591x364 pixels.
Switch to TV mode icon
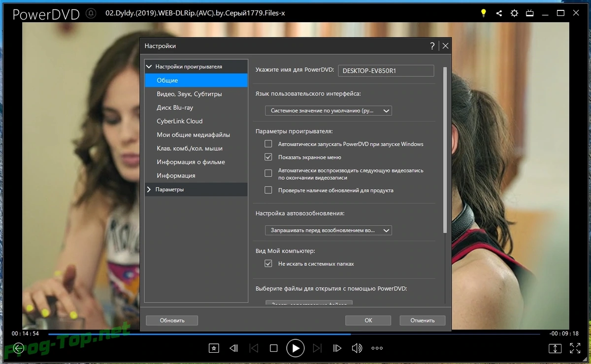tap(530, 13)
